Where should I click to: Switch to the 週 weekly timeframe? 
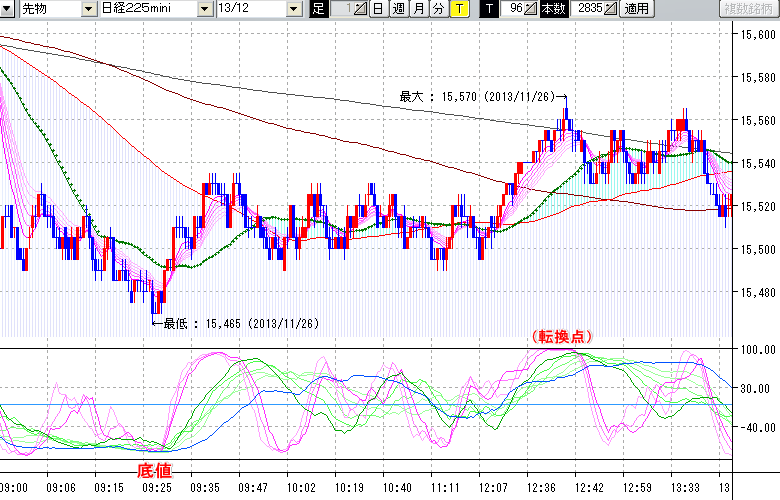tap(398, 9)
